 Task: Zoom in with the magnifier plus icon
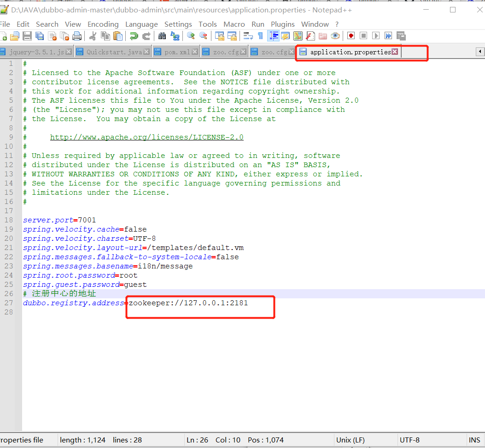191,36
